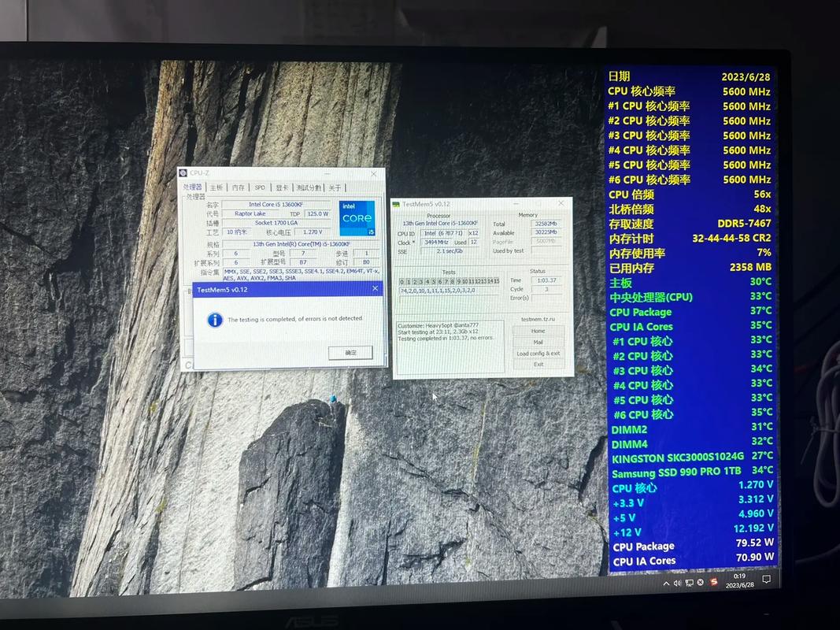Click the Home button in TestMem5

[538, 331]
